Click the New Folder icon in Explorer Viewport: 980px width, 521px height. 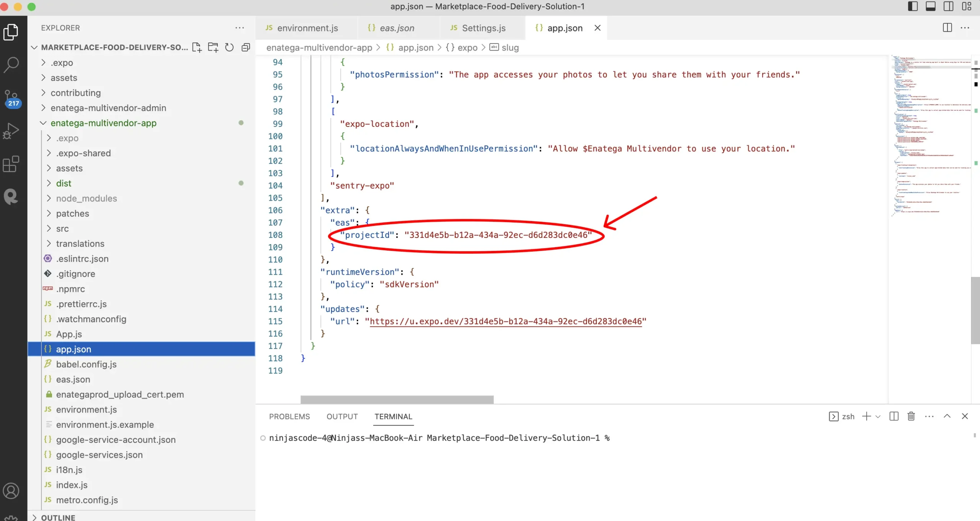point(213,47)
